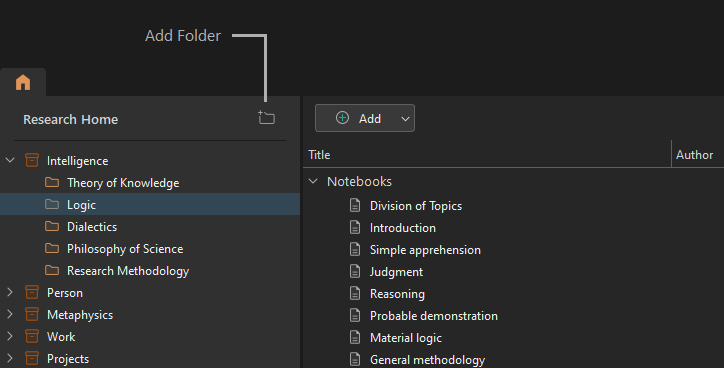
Task: Collapse the Intelligence collection
Action: (10, 160)
